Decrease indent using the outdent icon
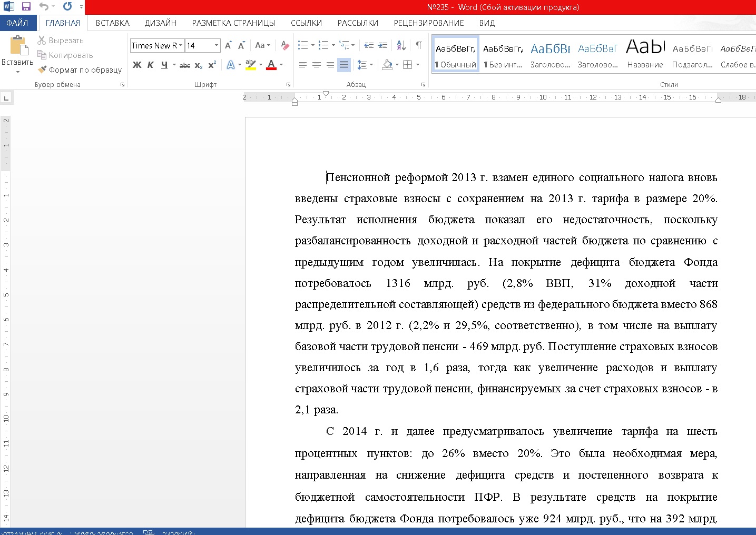The width and height of the screenshot is (756, 535). pos(369,45)
